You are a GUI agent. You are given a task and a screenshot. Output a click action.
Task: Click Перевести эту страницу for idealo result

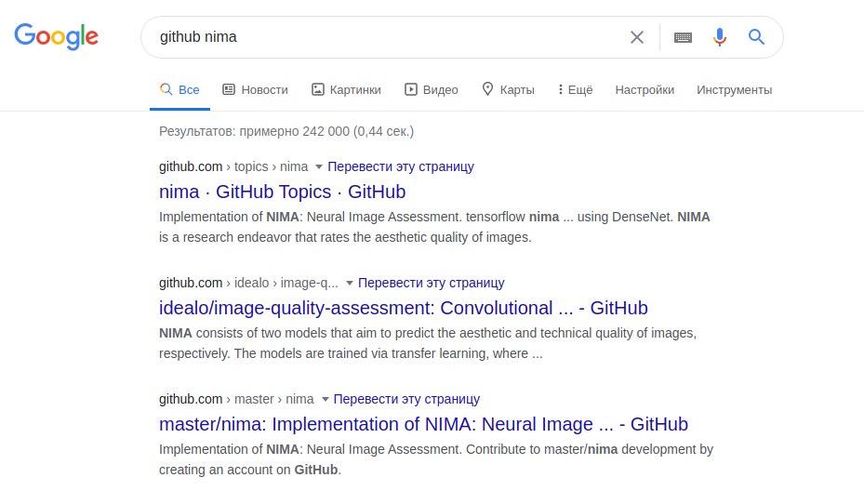(x=431, y=283)
